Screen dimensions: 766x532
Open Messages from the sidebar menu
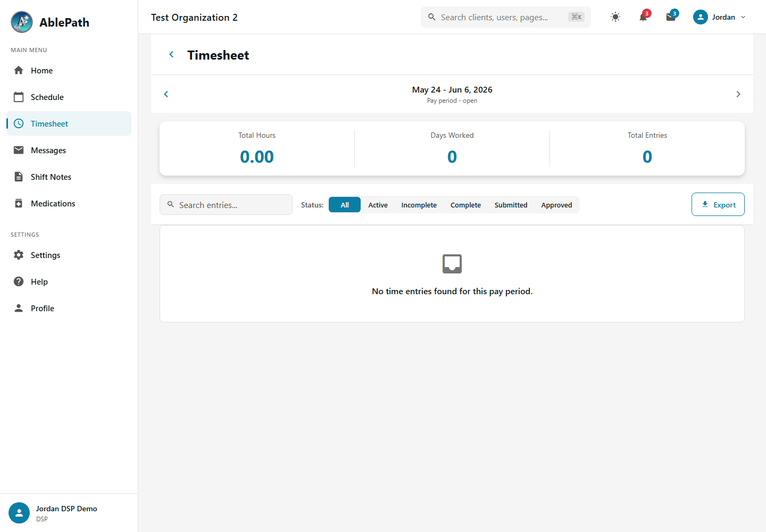[69, 150]
